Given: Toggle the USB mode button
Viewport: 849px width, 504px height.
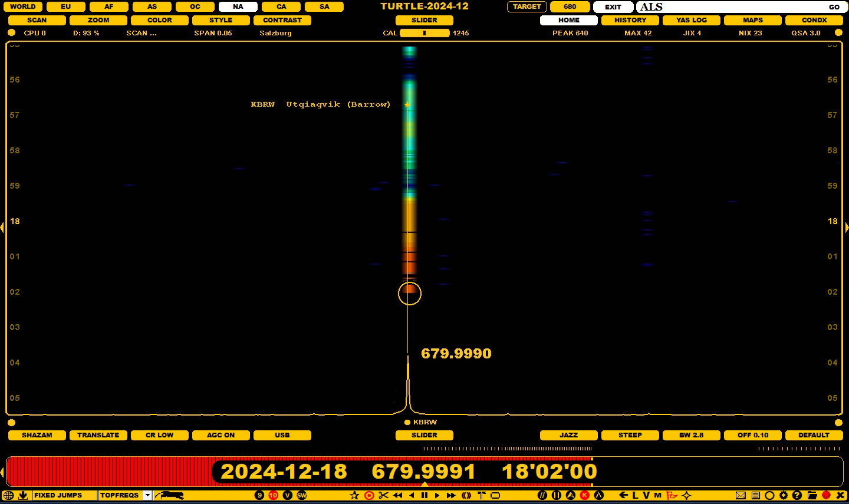Looking at the screenshot, I should click(282, 435).
